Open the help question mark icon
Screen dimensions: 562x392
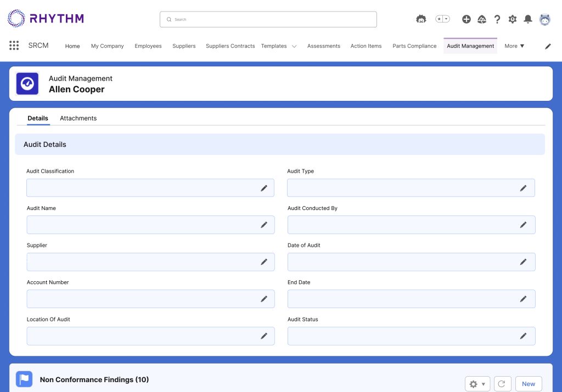(x=497, y=19)
